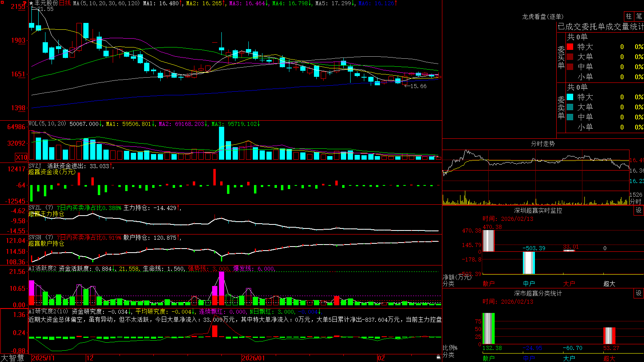644x362 pixels.
Task: Click the 大户 bar labeled 33.01
Action: (569, 251)
